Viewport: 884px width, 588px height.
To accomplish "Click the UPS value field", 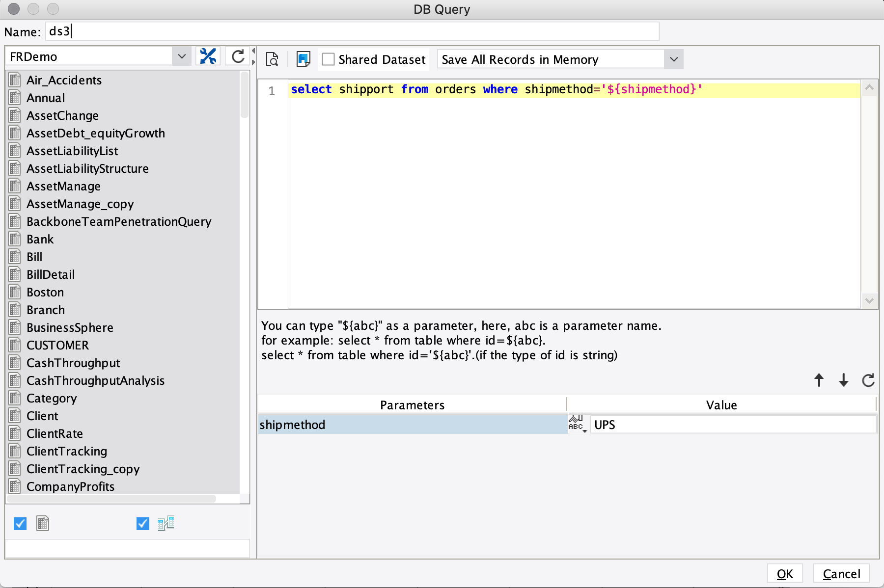I will tap(733, 425).
